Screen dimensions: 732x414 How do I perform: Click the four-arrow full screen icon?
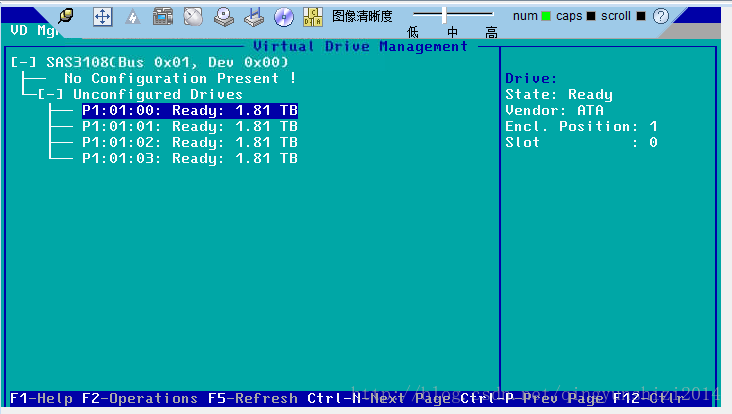(x=103, y=17)
